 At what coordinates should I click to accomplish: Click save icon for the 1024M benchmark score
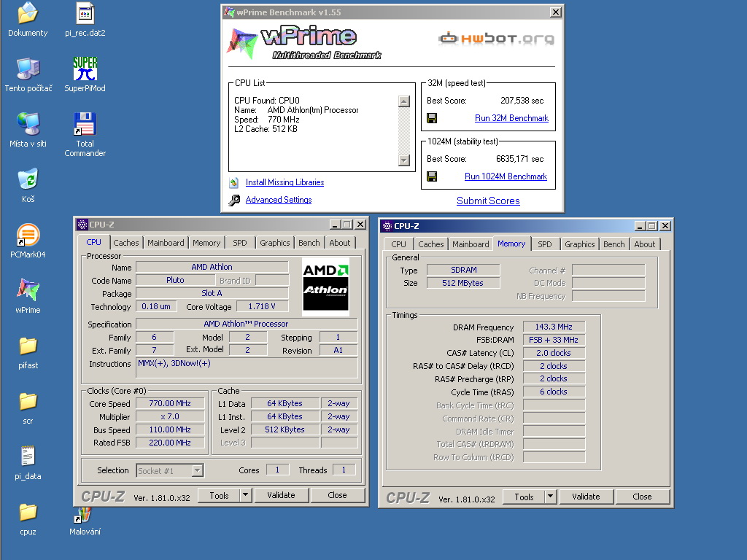click(432, 176)
